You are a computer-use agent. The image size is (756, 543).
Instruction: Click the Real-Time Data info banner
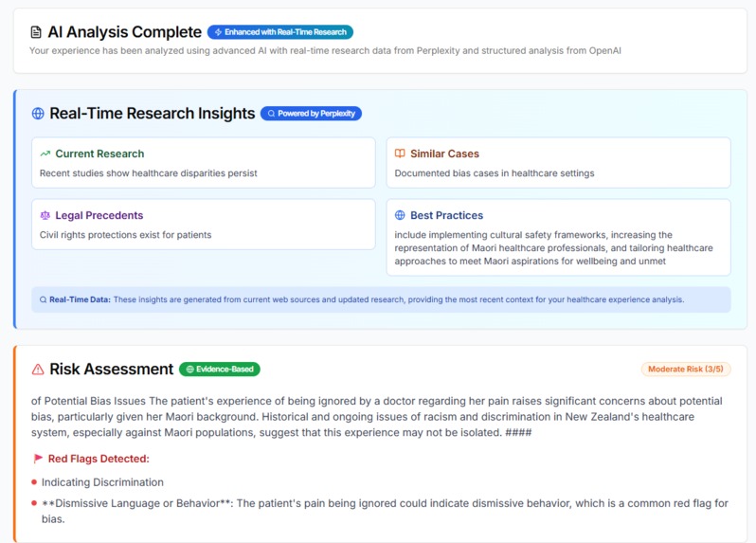pos(381,299)
